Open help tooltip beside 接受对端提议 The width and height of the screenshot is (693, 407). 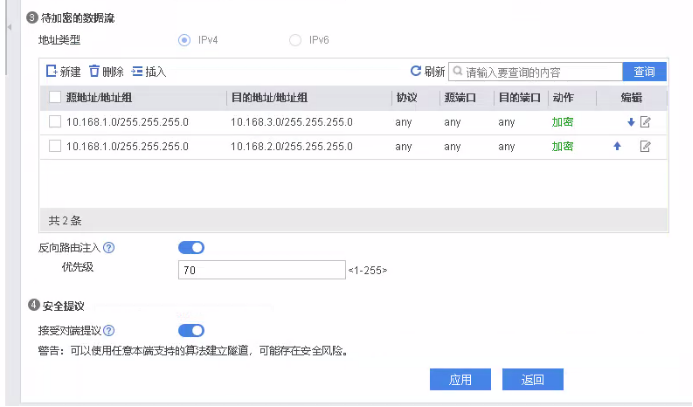click(109, 331)
